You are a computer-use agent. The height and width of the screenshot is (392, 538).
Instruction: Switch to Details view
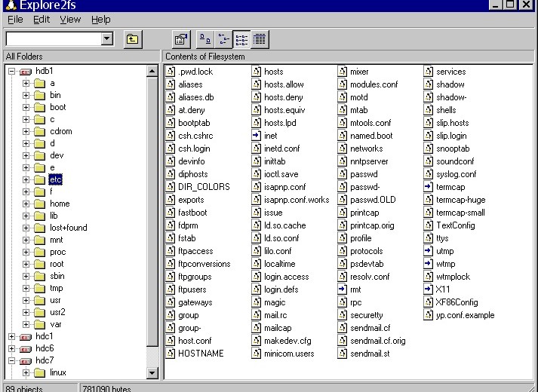click(260, 39)
